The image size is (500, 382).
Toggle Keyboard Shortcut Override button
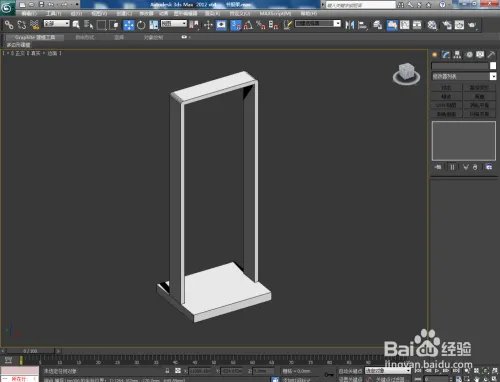click(221, 25)
